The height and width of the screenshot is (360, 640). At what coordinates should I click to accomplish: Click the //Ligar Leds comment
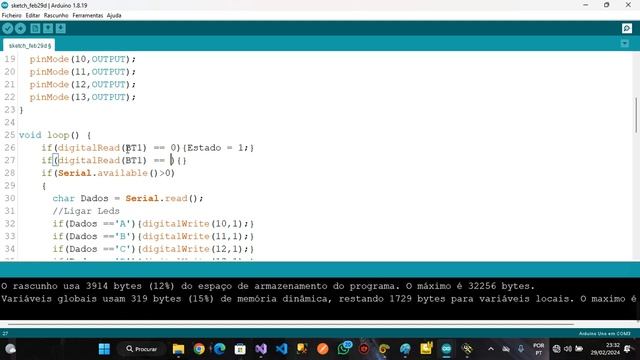coord(86,211)
